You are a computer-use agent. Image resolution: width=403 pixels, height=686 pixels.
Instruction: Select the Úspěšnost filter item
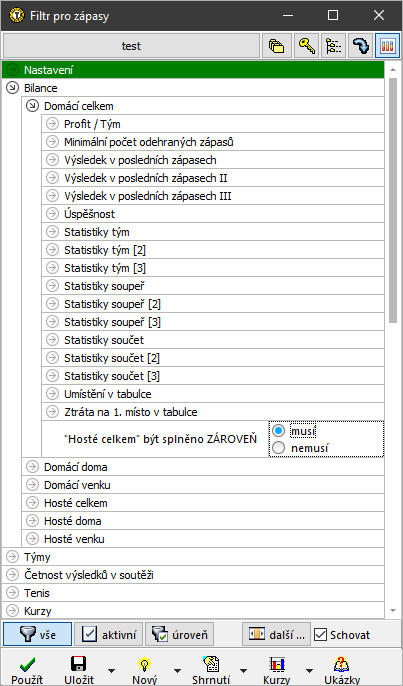tap(213, 214)
